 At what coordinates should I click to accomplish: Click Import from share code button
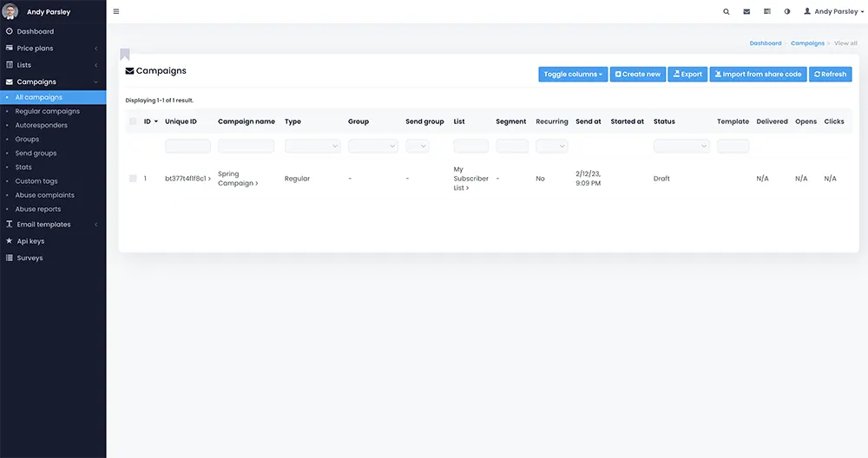coord(758,74)
